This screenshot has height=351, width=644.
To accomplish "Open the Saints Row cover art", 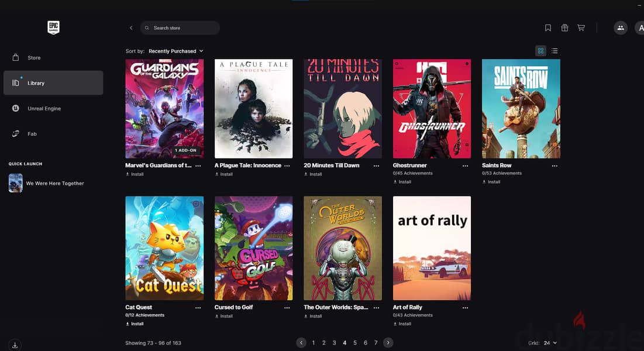I will [521, 108].
